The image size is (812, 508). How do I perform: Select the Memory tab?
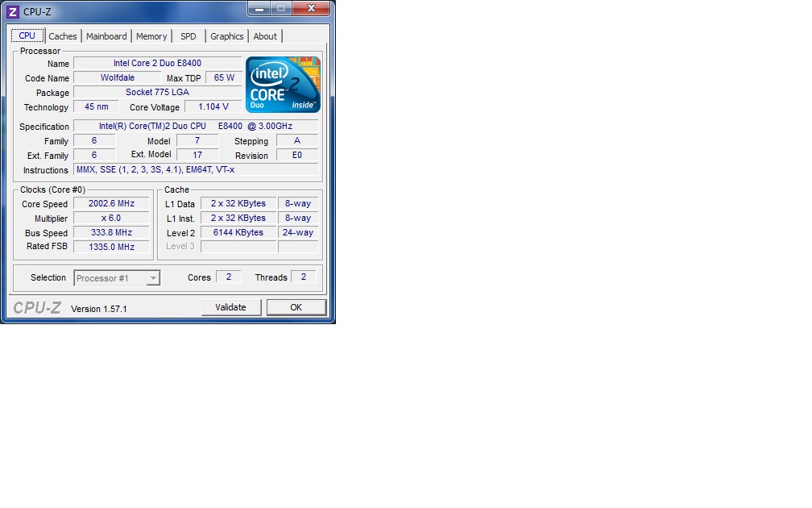(151, 36)
